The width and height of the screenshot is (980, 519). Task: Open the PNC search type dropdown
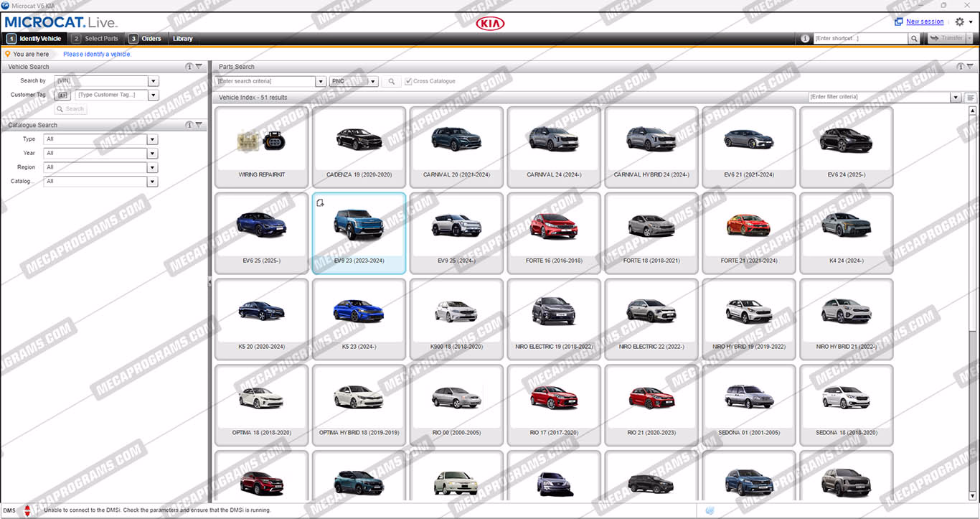tap(374, 82)
